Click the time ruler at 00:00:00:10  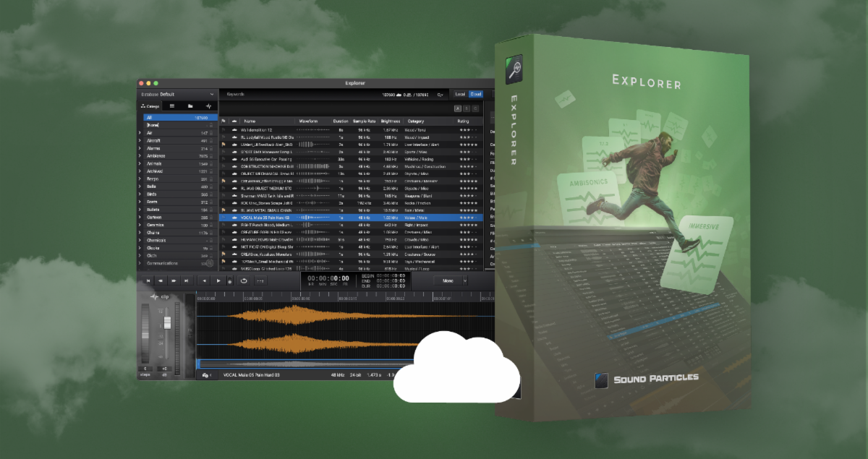(300, 298)
